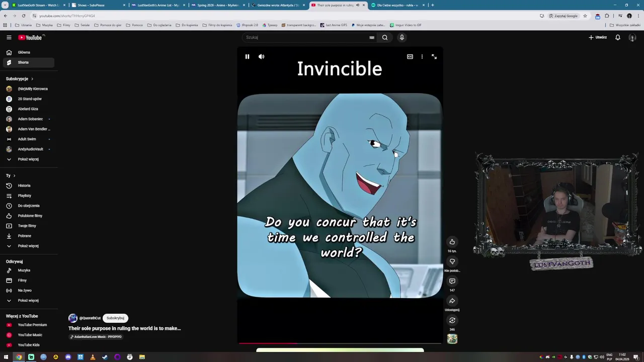Switch to Gwiezdne wrota: Atlantyda tab

click(278, 5)
